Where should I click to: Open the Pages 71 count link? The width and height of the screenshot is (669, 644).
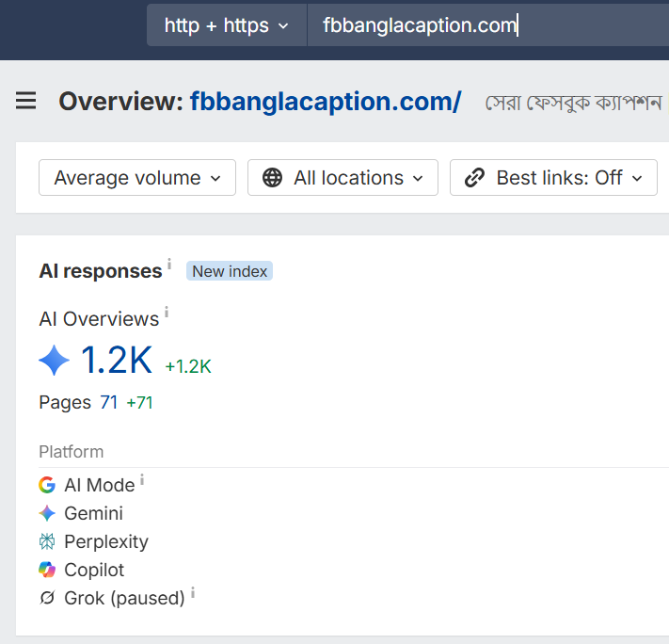(x=109, y=402)
